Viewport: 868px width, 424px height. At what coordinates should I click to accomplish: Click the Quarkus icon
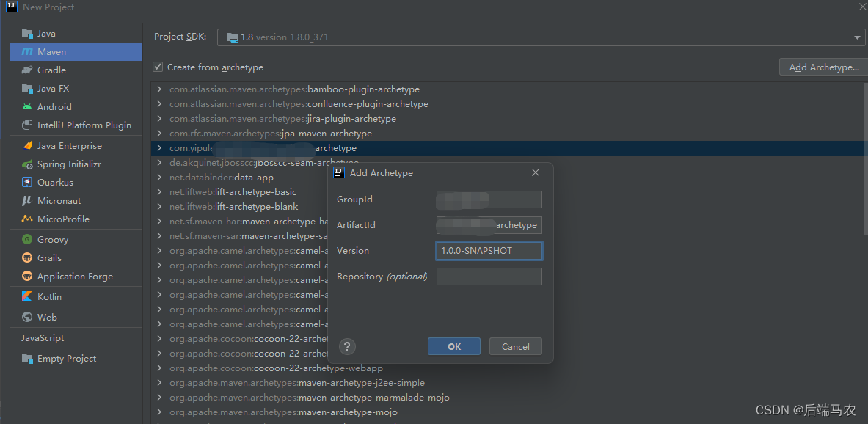click(27, 182)
